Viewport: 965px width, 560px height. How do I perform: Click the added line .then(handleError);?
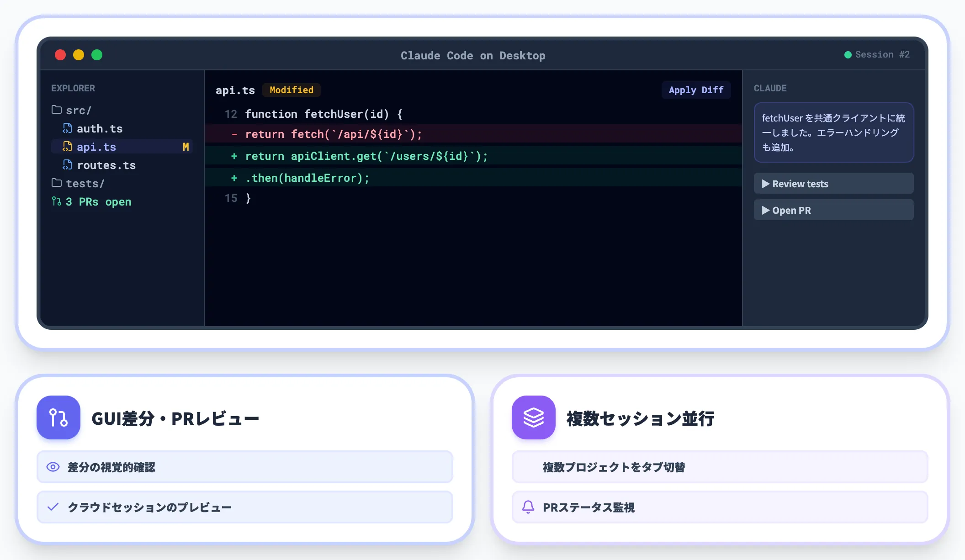pyautogui.click(x=473, y=178)
